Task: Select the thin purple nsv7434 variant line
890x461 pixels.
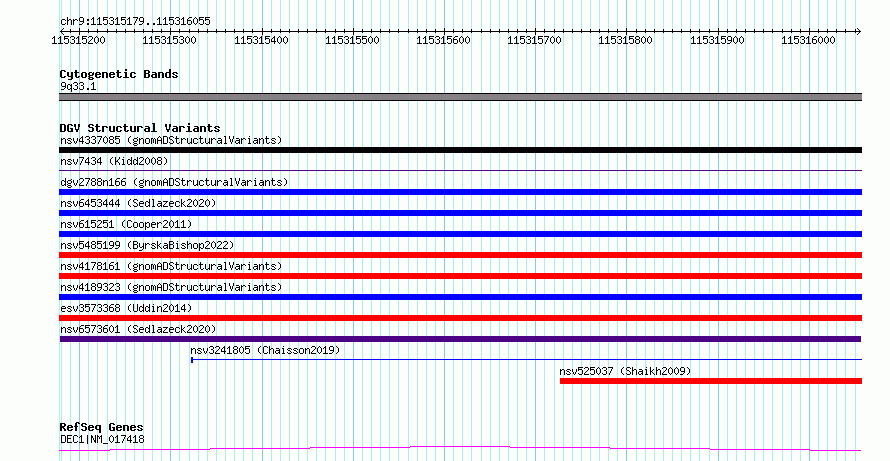Action: [460, 170]
